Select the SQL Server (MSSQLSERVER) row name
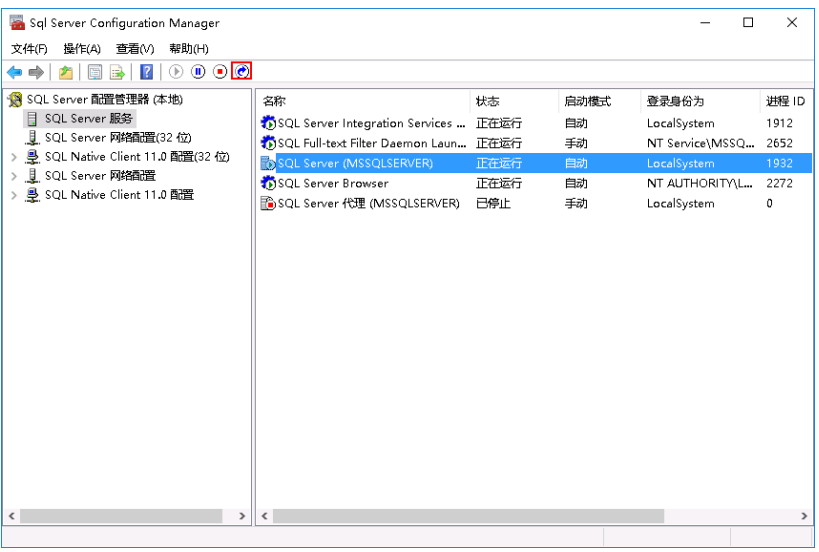The height and width of the screenshot is (552, 819). pos(355,163)
